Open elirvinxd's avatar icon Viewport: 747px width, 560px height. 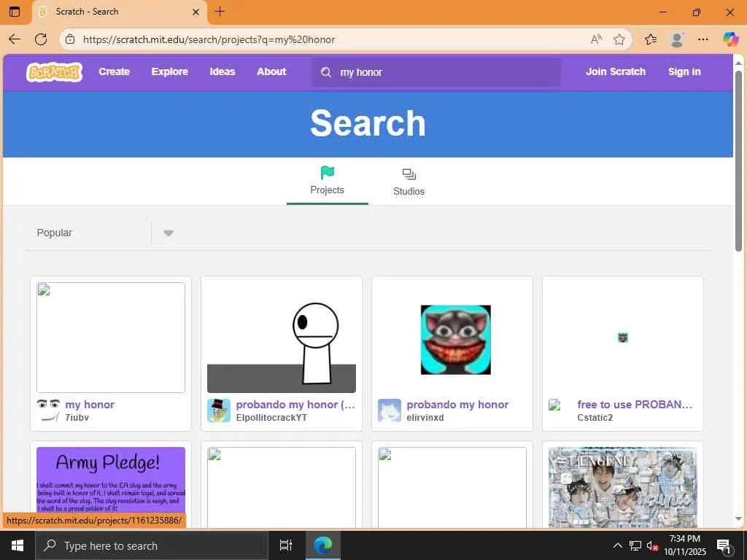coord(390,411)
